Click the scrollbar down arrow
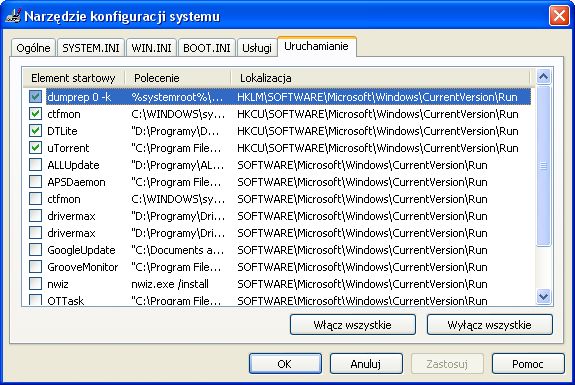This screenshot has height=385, width=575. pos(543,296)
